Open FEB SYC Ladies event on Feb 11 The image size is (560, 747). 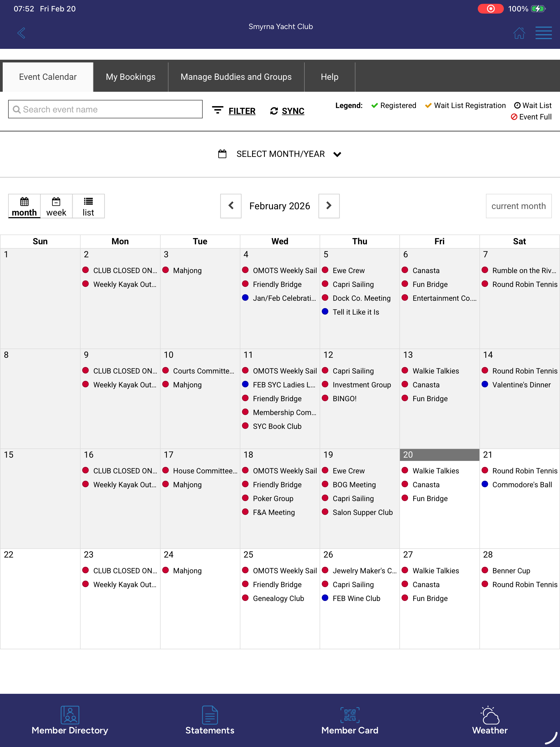[x=284, y=385]
